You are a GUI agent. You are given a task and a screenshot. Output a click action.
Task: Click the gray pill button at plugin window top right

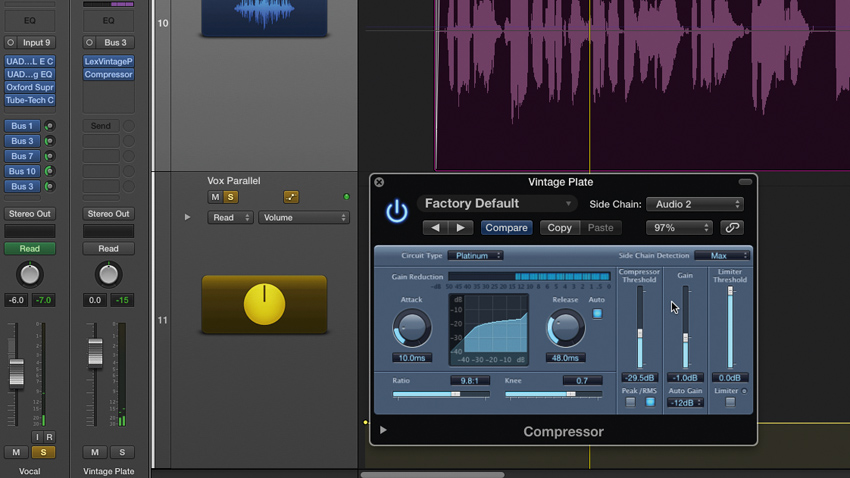(x=745, y=182)
